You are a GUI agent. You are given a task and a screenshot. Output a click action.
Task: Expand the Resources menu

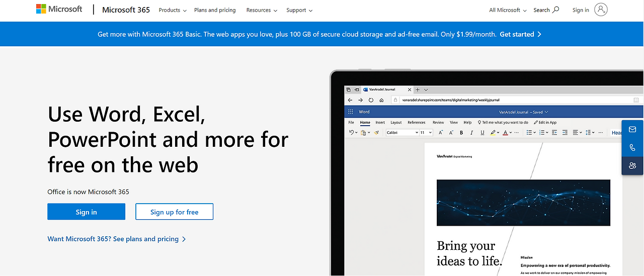(x=262, y=10)
